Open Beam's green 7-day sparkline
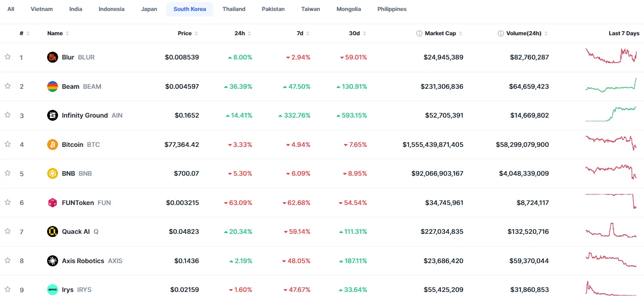644x302 pixels. click(x=611, y=85)
